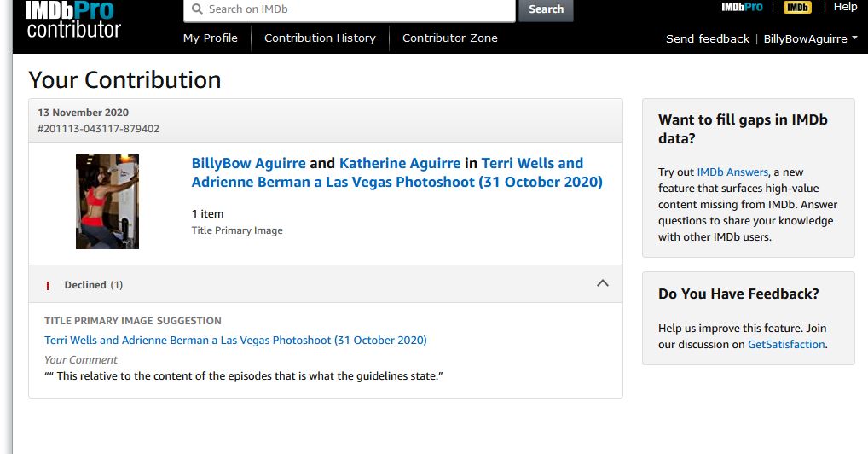The width and height of the screenshot is (868, 454).
Task: Click the yellow IMDb badge icon
Action: (x=797, y=7)
